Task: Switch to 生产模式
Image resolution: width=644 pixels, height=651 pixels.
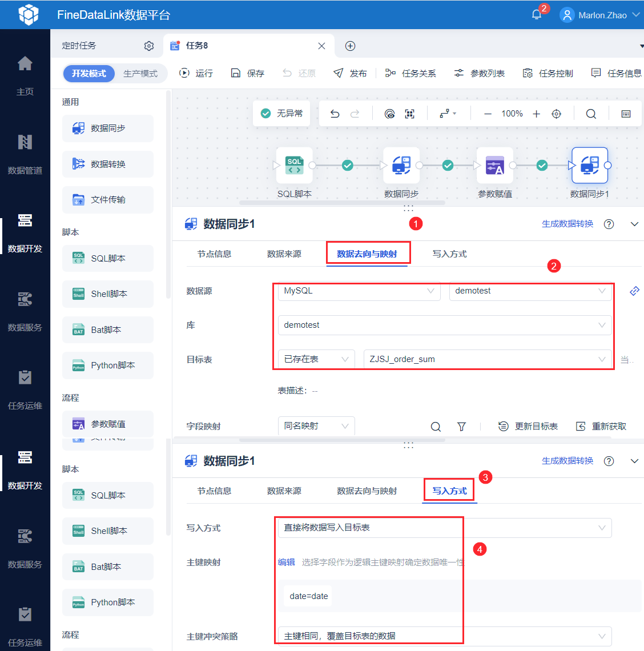Action: click(140, 74)
